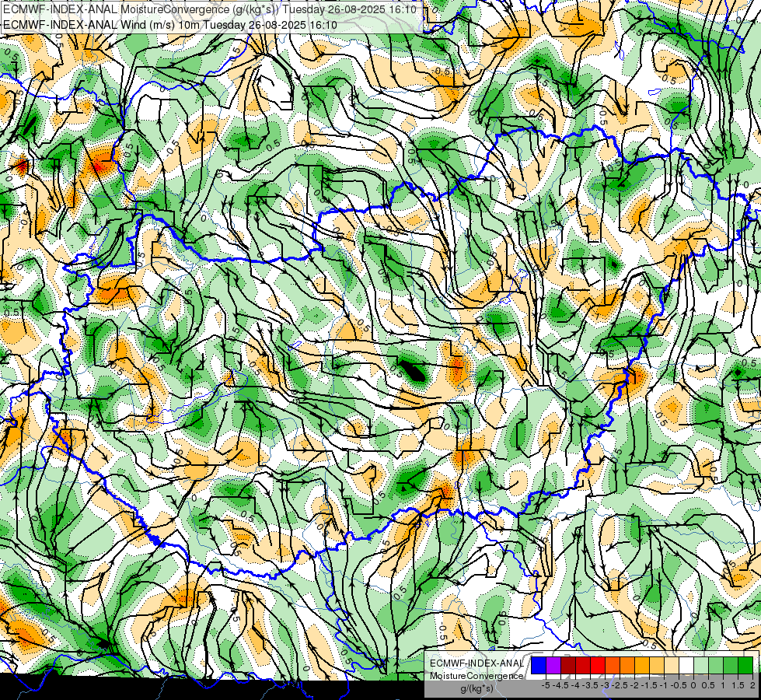Click the blue legend swatch below -5
The width and height of the screenshot is (761, 700).
(x=538, y=666)
